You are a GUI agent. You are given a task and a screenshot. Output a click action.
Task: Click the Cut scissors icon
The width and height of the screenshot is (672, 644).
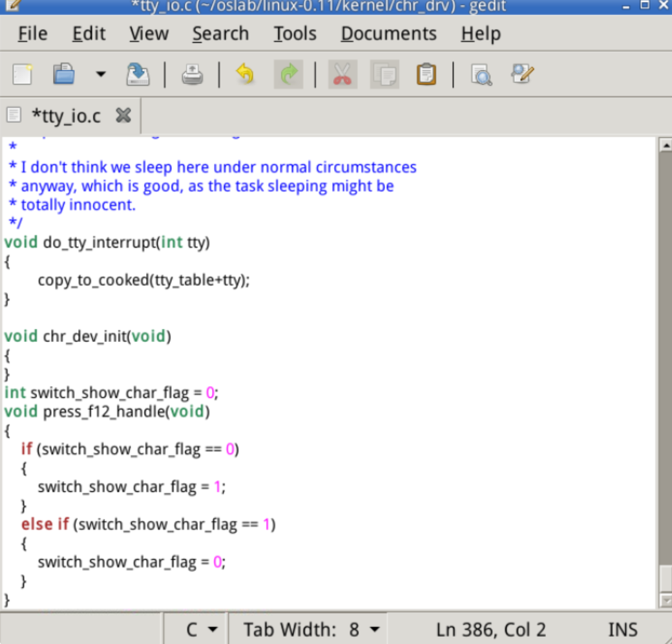tap(342, 74)
